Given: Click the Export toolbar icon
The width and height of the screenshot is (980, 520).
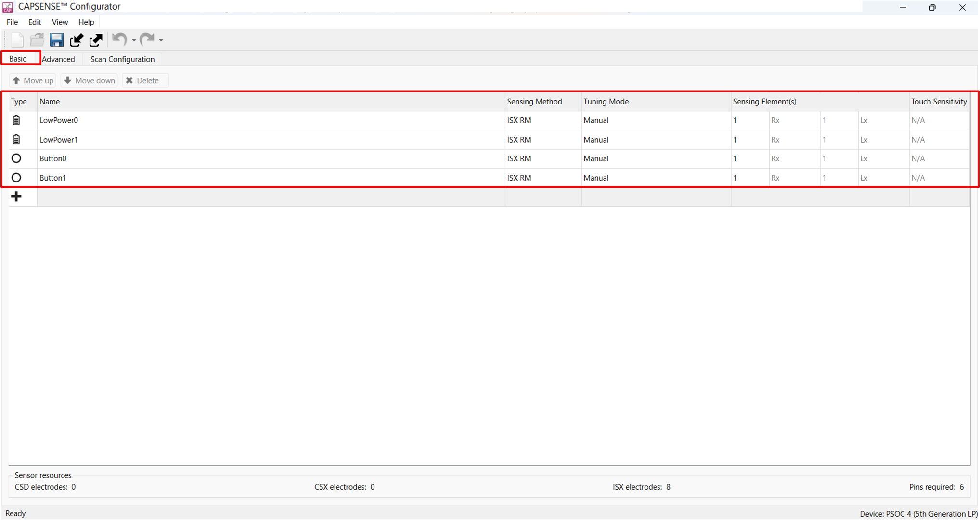Looking at the screenshot, I should [96, 40].
